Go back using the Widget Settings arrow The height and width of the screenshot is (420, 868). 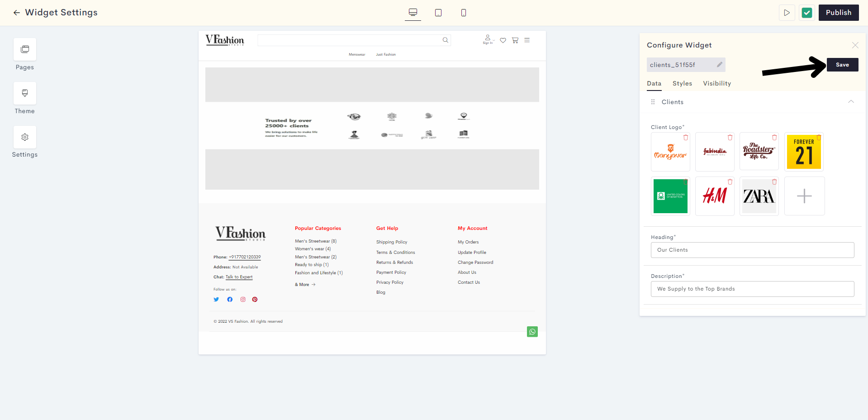(x=17, y=13)
